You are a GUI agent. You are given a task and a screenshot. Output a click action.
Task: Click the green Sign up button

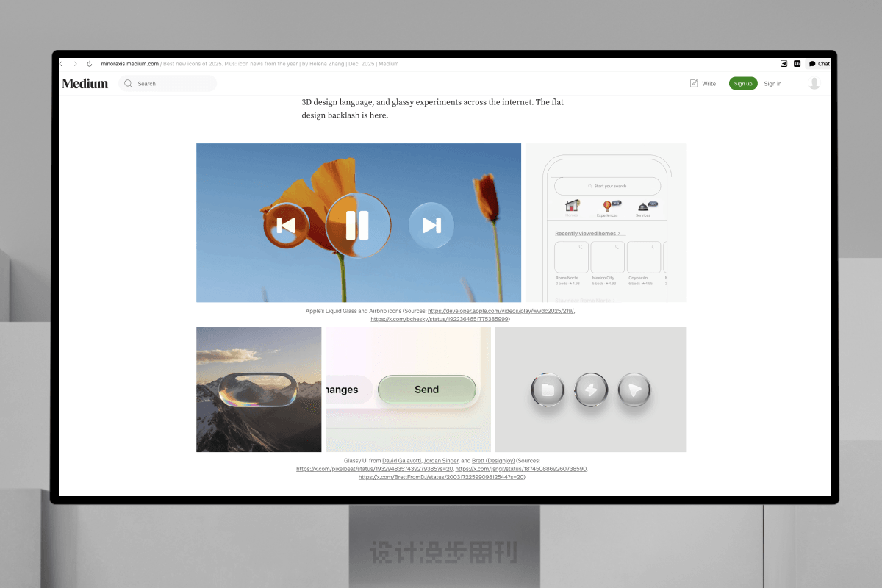[743, 84]
